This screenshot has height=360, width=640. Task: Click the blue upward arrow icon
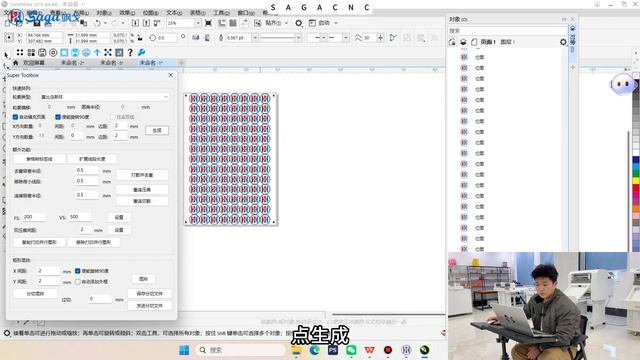97,52
